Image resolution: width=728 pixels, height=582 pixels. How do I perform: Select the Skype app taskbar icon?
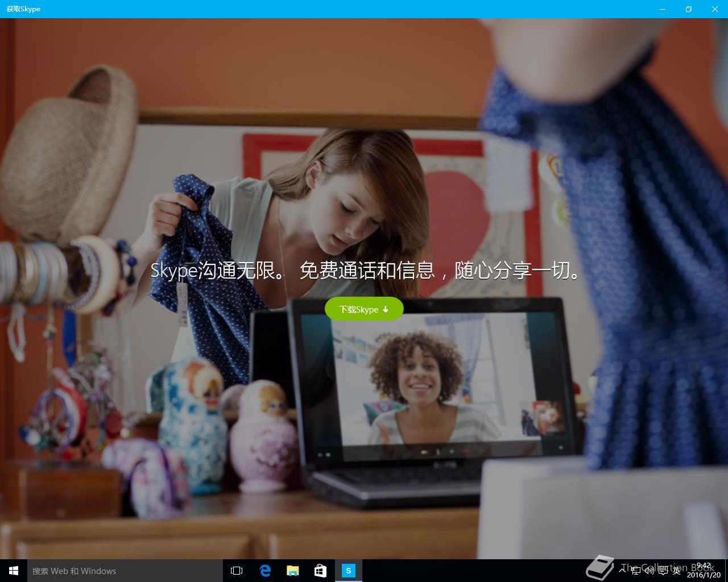(349, 571)
